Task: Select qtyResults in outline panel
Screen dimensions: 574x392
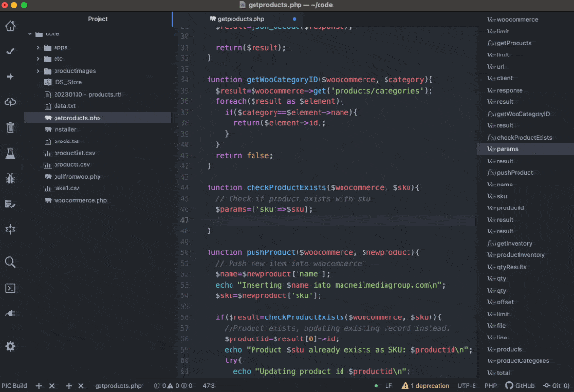Action: pos(512,267)
